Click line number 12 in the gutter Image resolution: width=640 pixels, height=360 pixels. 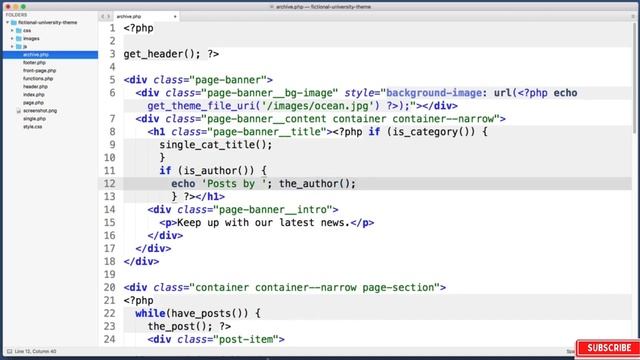click(109, 184)
